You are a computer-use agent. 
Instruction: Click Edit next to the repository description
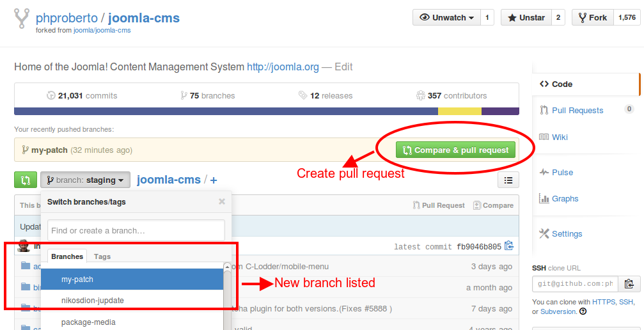pos(343,67)
